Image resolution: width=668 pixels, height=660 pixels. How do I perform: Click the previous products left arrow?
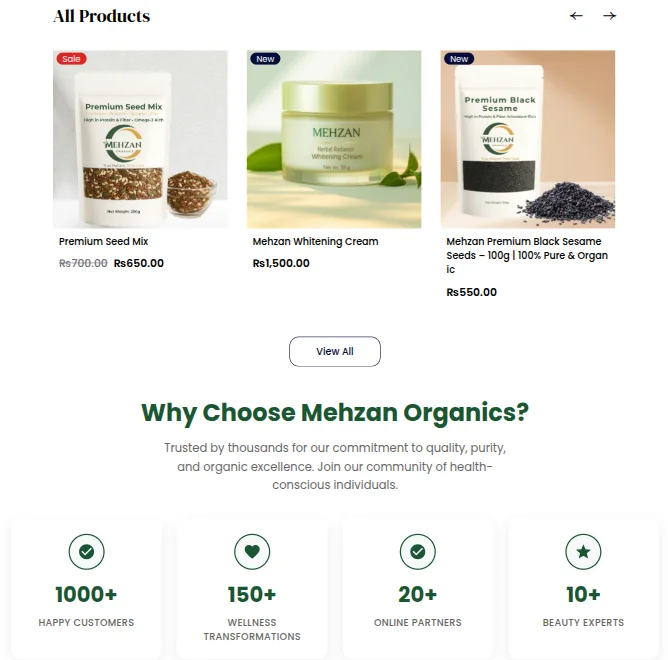tap(576, 16)
